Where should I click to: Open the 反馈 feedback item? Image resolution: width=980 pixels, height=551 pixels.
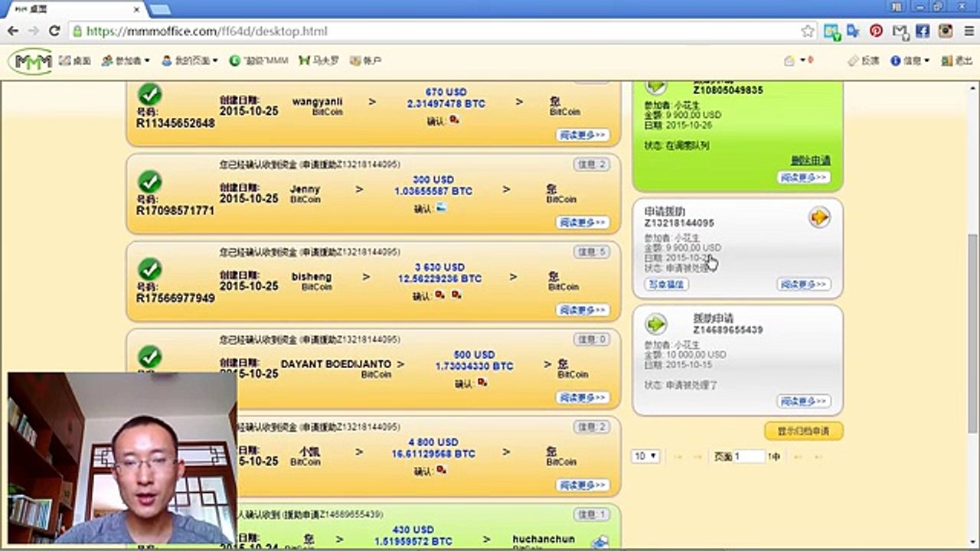[x=864, y=60]
